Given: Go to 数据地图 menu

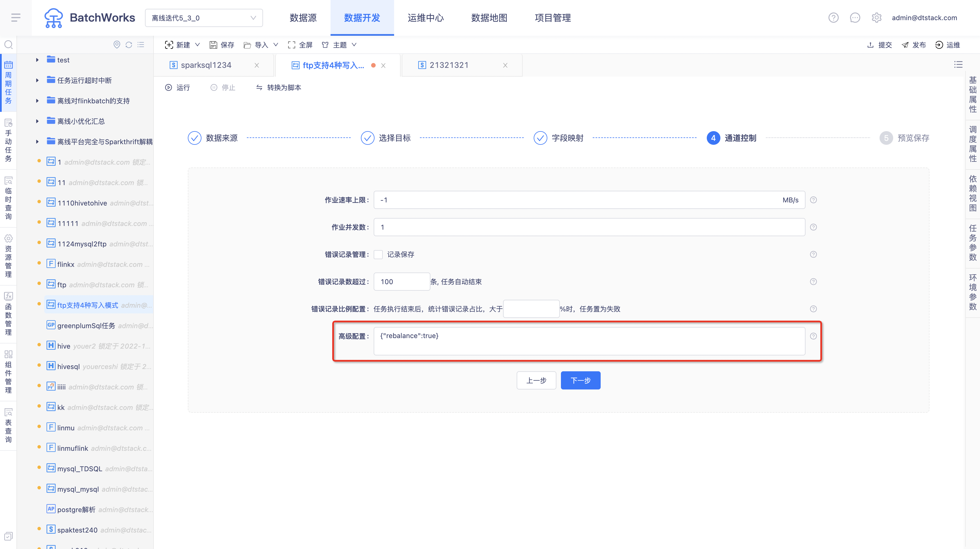Looking at the screenshot, I should point(489,18).
